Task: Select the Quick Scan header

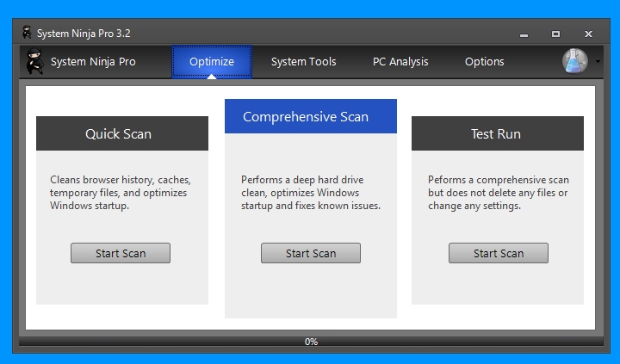Action: [x=122, y=133]
